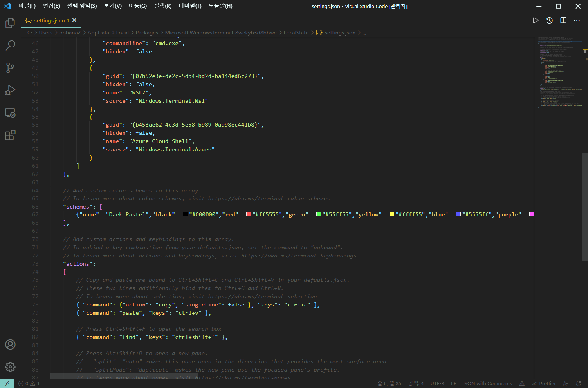Expand the AppData breadcrumb segment
588x388 pixels.
98,33
